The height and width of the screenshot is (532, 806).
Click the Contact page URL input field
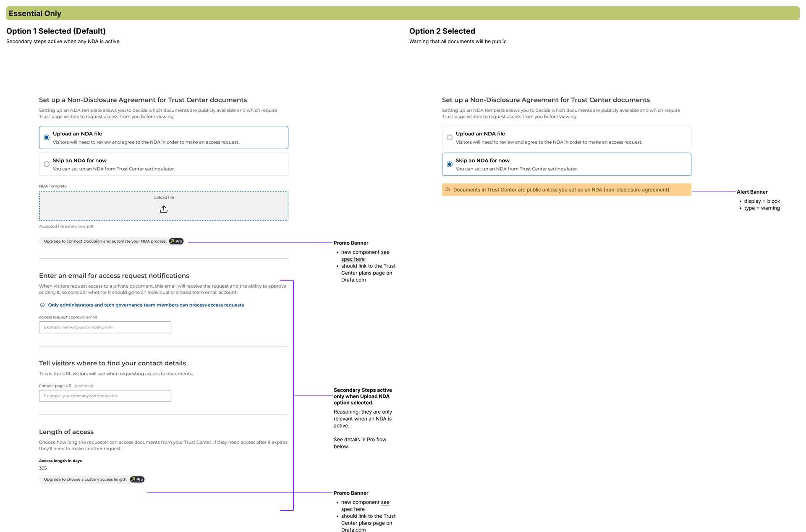tap(105, 396)
